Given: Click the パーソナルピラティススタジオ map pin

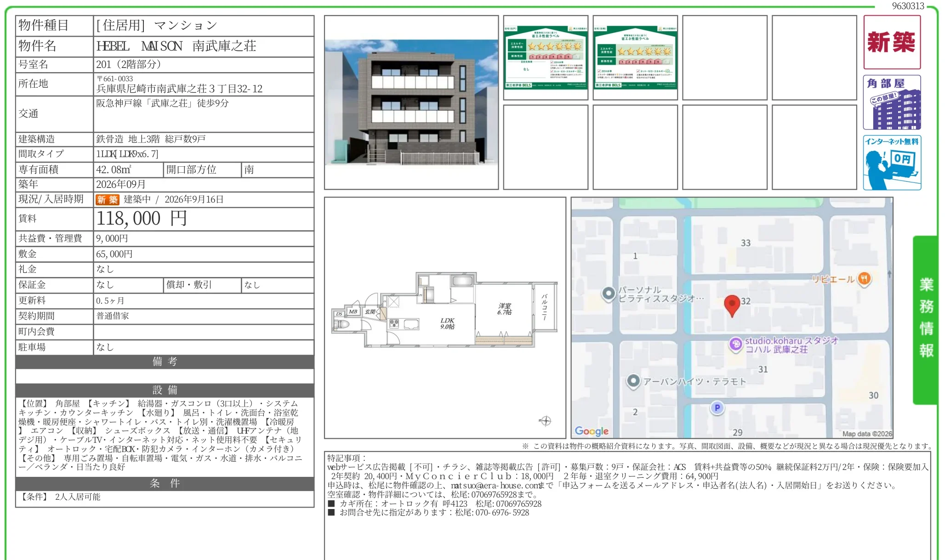Looking at the screenshot, I should point(609,294).
